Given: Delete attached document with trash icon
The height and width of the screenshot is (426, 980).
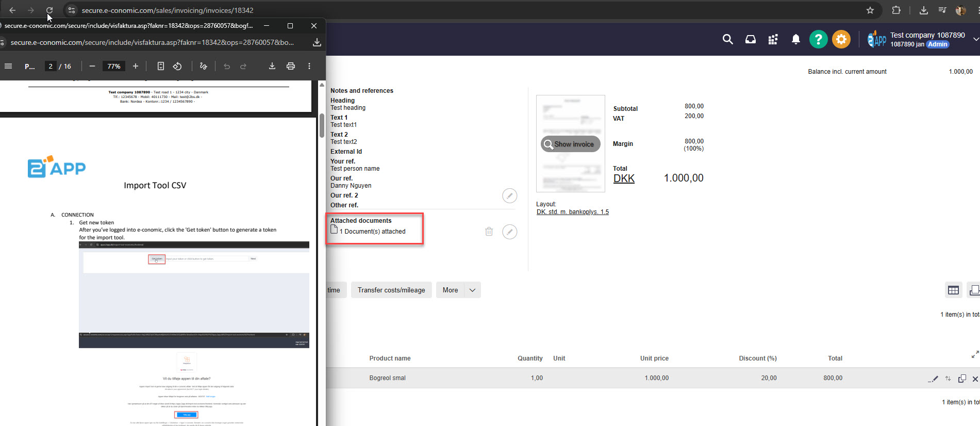Looking at the screenshot, I should (x=489, y=232).
